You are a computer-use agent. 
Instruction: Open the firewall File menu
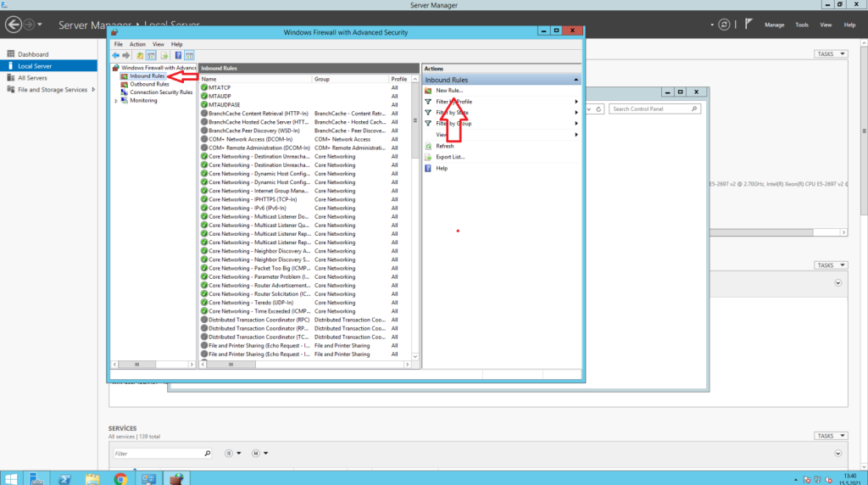[119, 44]
